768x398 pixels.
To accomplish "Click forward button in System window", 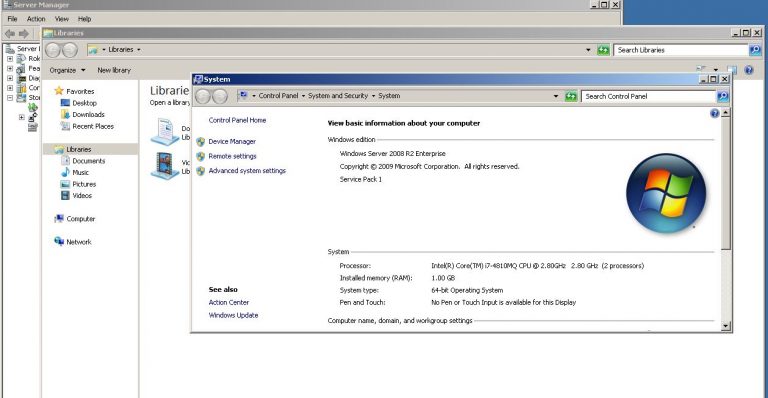I will (220, 96).
